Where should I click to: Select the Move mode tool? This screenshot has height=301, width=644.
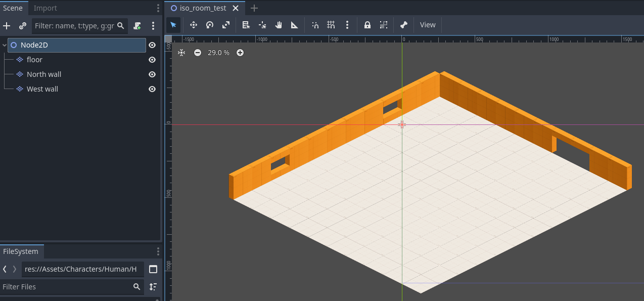tap(193, 25)
